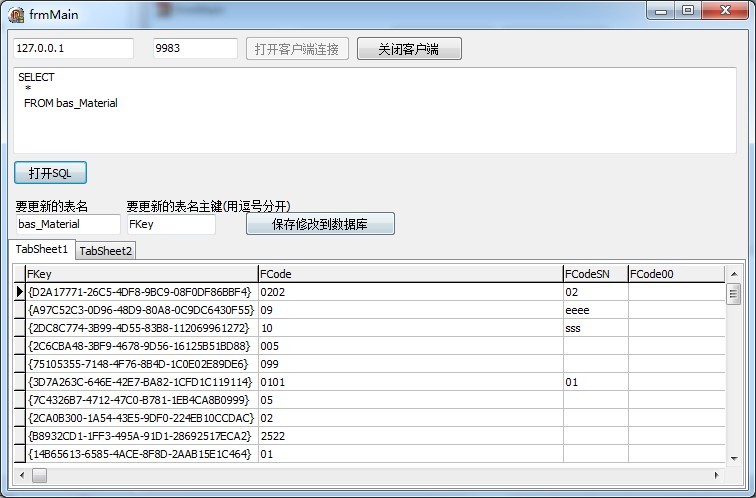Click the FCode00 column header
Image resolution: width=756 pixels, height=498 pixels.
[676, 274]
